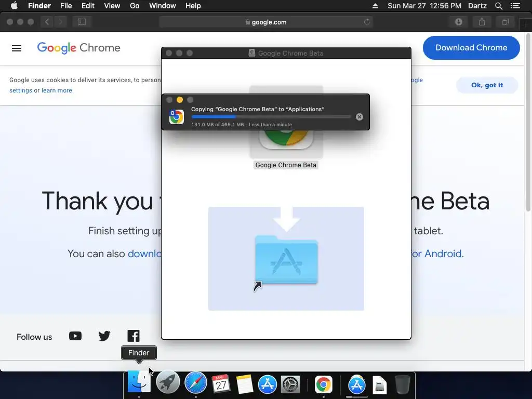This screenshot has width=532, height=399.
Task: Open System Preferences gear in Dock
Action: 290,384
